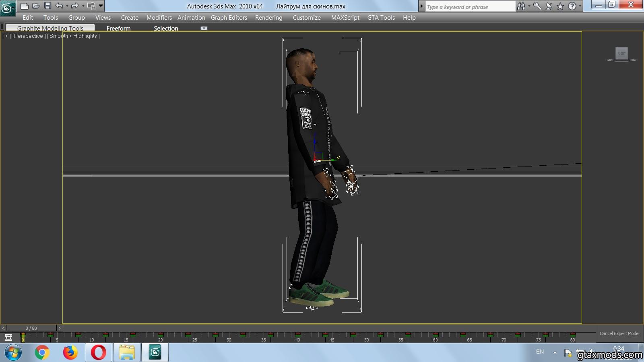Click the keyword search input field
This screenshot has height=362, width=644.
tap(469, 7)
